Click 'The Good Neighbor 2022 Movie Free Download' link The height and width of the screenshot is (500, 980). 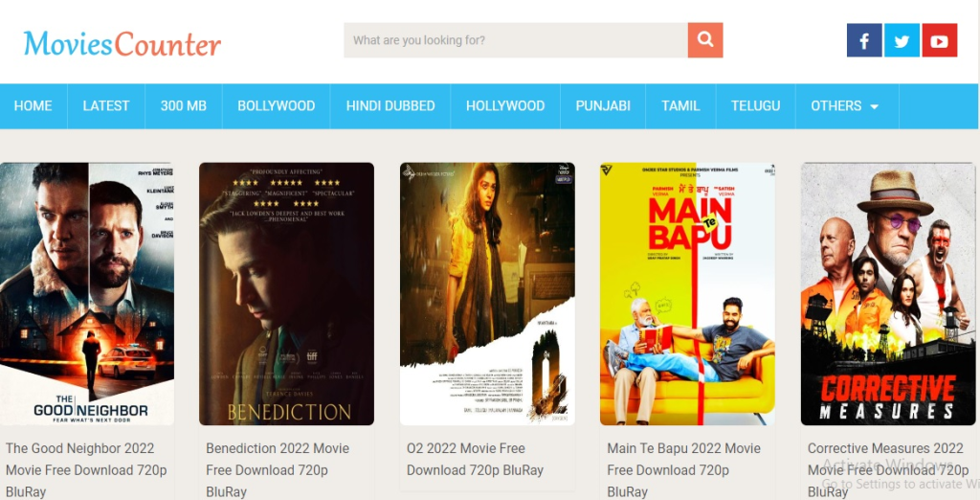[86, 470]
